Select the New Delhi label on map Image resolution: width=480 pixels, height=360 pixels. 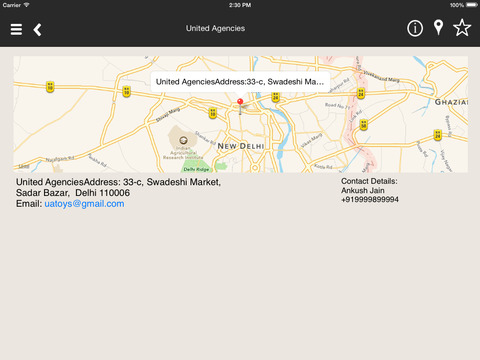(241, 146)
